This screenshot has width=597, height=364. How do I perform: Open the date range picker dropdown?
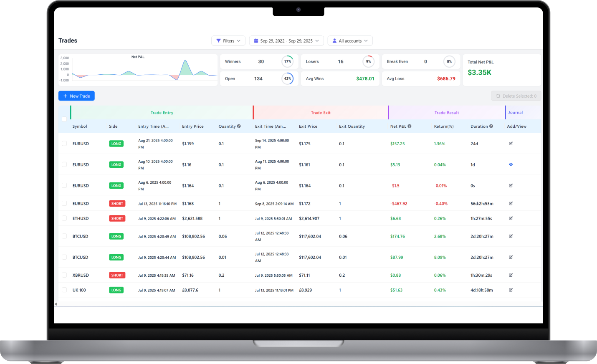286,41
